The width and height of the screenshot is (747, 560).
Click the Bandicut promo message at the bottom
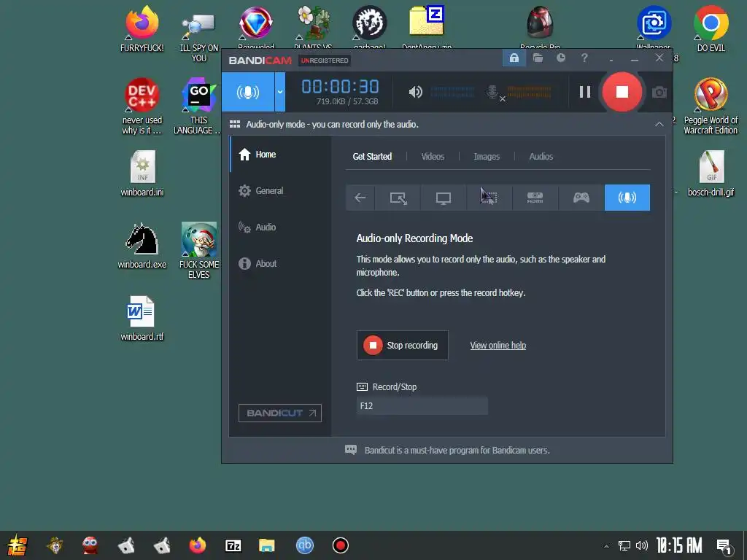457,451
